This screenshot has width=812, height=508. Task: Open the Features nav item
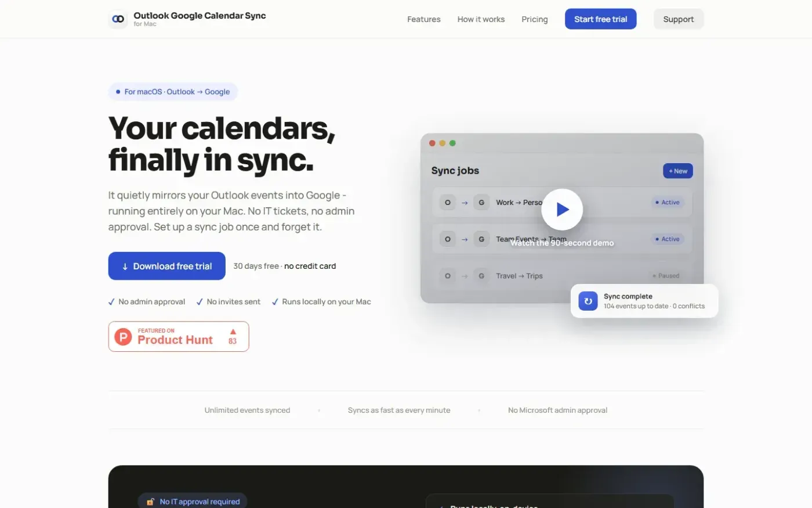[424, 19]
